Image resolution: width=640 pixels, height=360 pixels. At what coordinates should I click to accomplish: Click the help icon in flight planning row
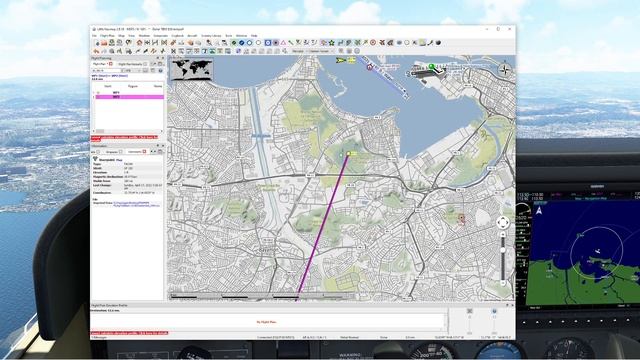pyautogui.click(x=160, y=71)
